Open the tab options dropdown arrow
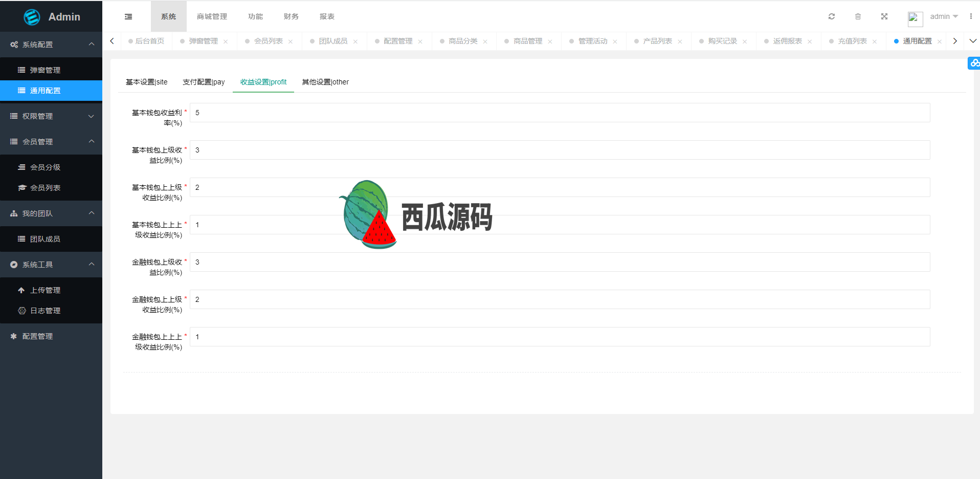Screen dimensions: 980x479 coord(973,41)
